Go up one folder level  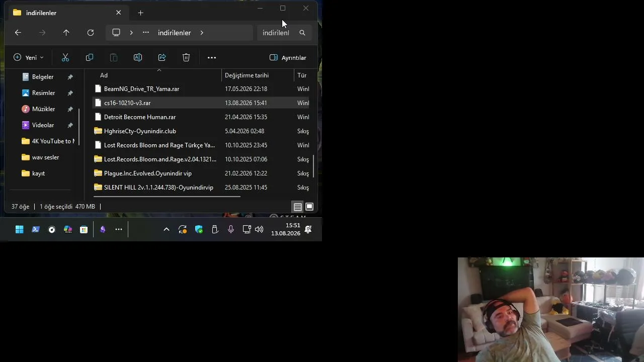coord(66,33)
